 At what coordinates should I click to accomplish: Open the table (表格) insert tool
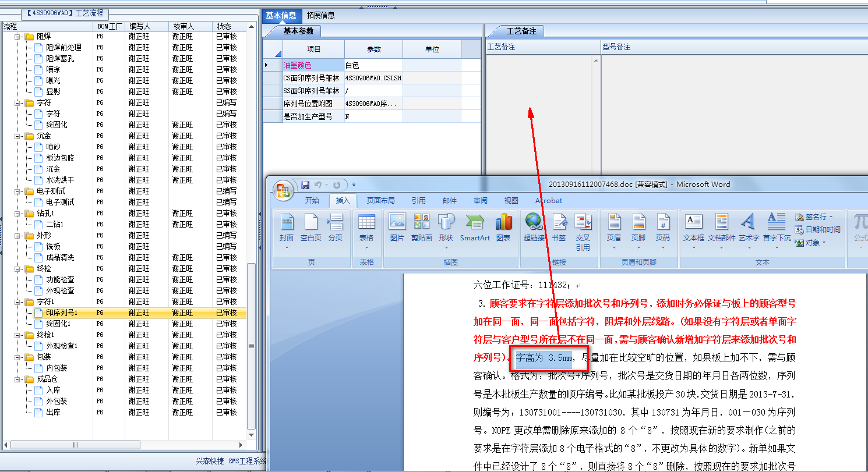click(x=366, y=231)
